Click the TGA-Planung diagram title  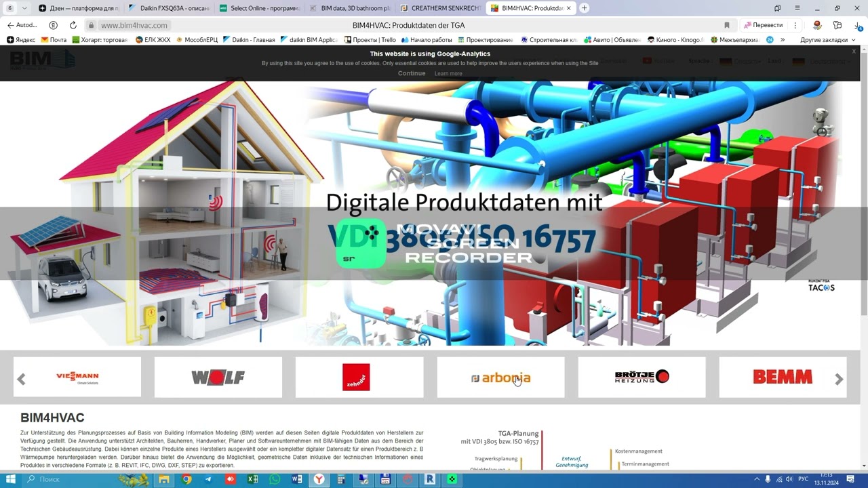(518, 433)
